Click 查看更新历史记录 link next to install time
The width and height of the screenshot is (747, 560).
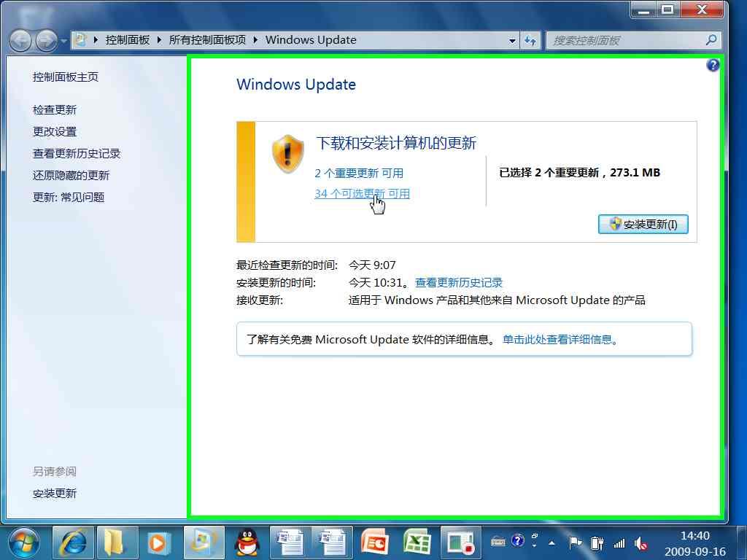tap(459, 282)
